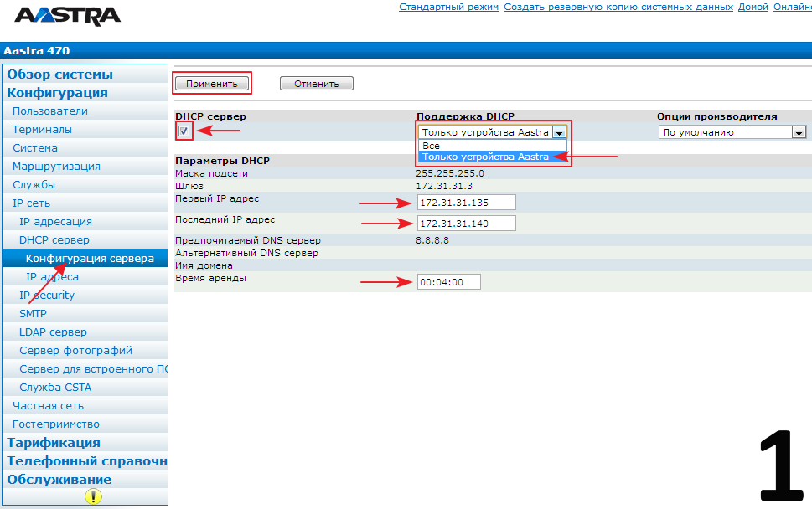Edit the Последний IP адрес field
This screenshot has width=812, height=509.
click(467, 224)
